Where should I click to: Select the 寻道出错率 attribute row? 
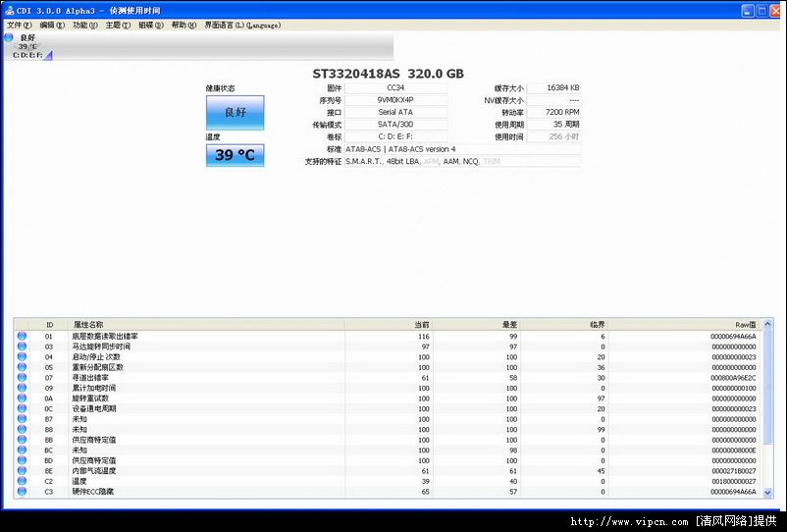click(388, 378)
